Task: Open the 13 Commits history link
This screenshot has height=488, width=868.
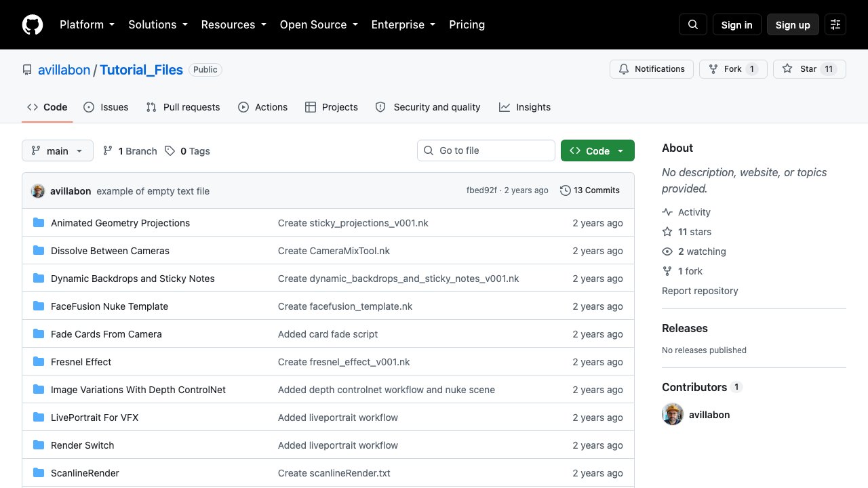Action: [590, 190]
